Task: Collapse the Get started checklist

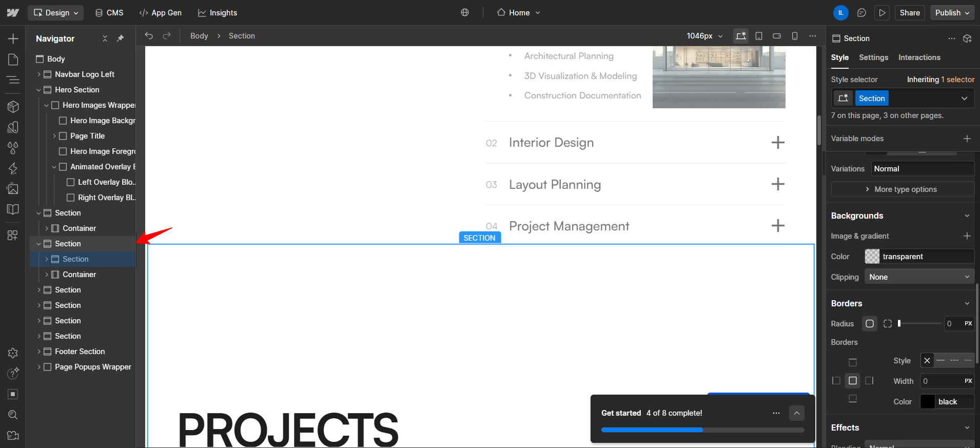Action: coord(797,413)
